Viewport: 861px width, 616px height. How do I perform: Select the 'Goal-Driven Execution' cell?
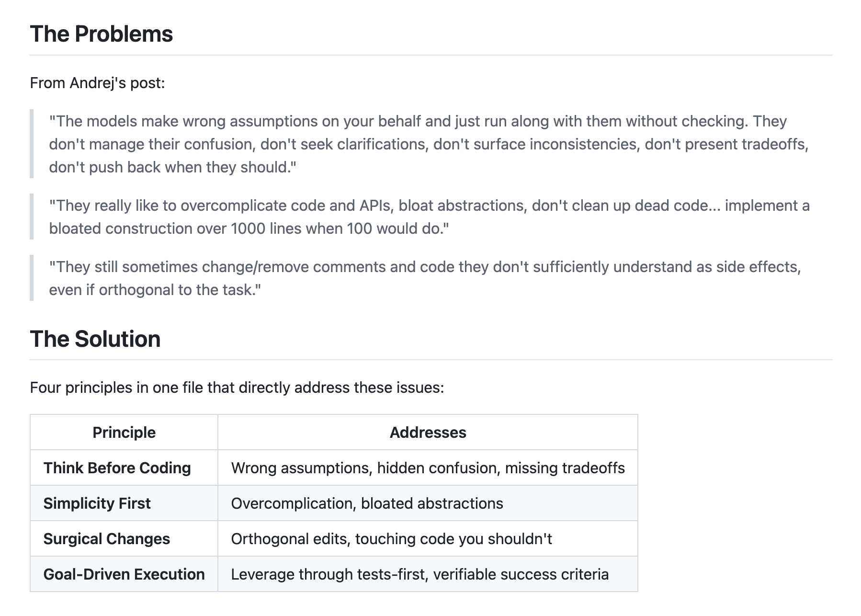click(x=124, y=574)
